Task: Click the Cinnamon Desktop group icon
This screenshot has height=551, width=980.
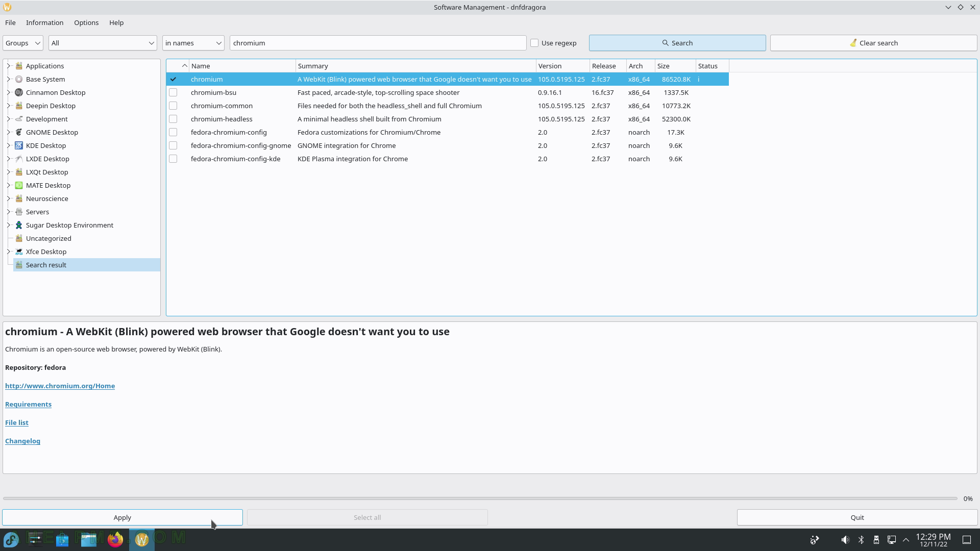Action: click(19, 92)
